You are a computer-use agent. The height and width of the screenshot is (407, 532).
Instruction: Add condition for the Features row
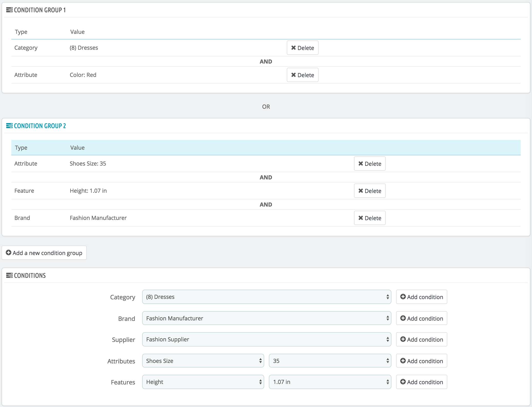click(x=421, y=382)
